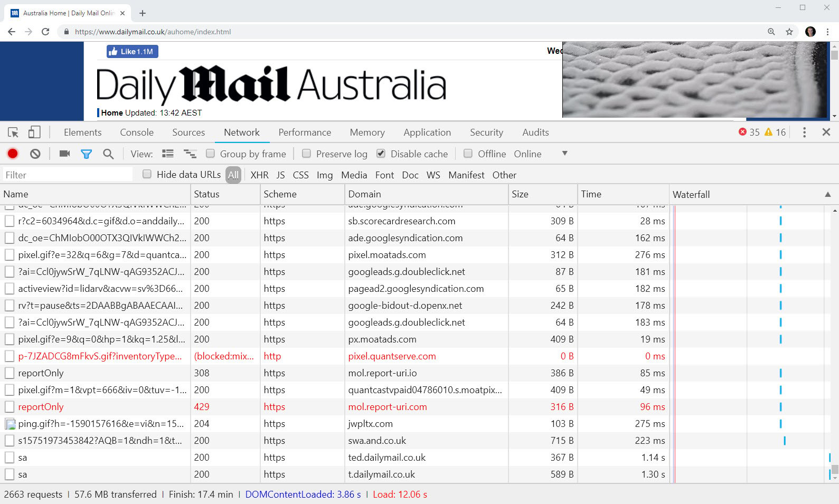The width and height of the screenshot is (839, 504).
Task: Filter requests by WS type
Action: [x=433, y=175]
